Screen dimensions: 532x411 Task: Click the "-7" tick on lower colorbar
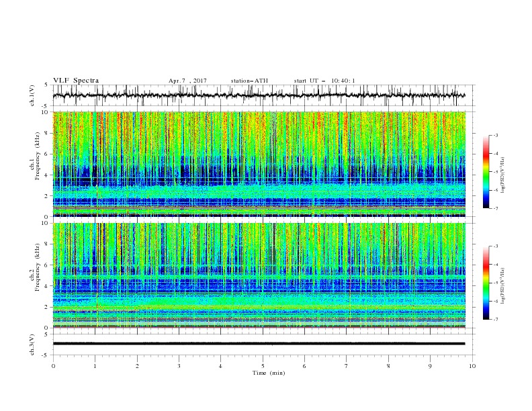496,320
